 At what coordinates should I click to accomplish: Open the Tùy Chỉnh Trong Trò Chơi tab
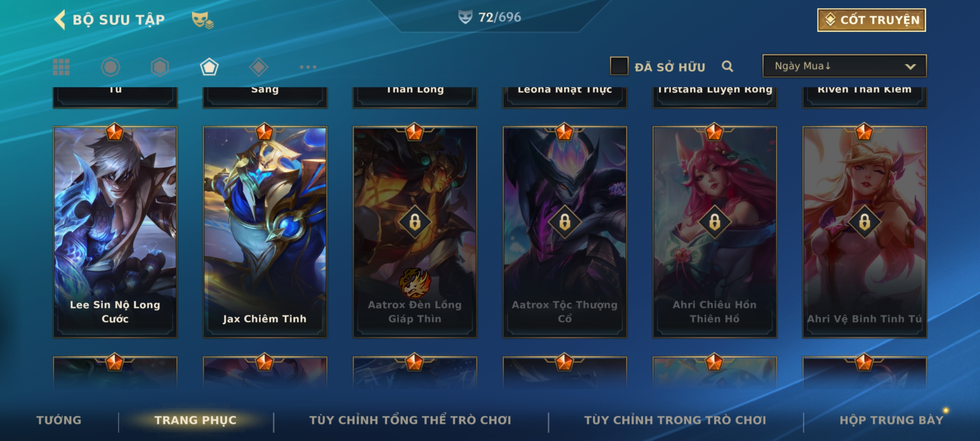pos(675,420)
